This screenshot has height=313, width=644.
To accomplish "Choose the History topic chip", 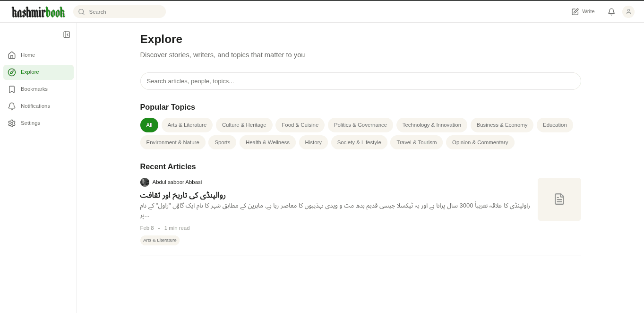I will coord(313,142).
